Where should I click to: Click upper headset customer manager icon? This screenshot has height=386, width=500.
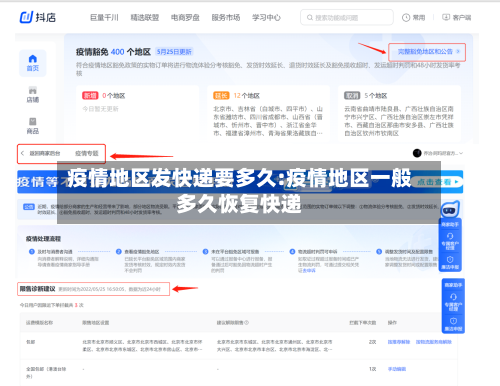point(450,236)
